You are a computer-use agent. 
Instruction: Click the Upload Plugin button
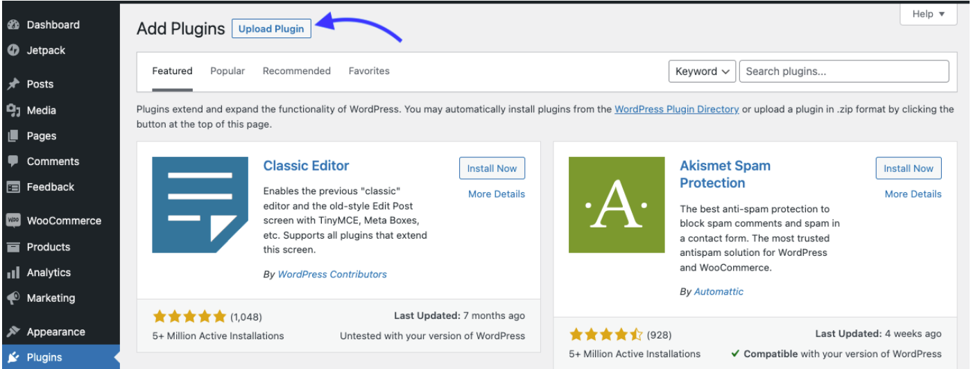click(271, 28)
